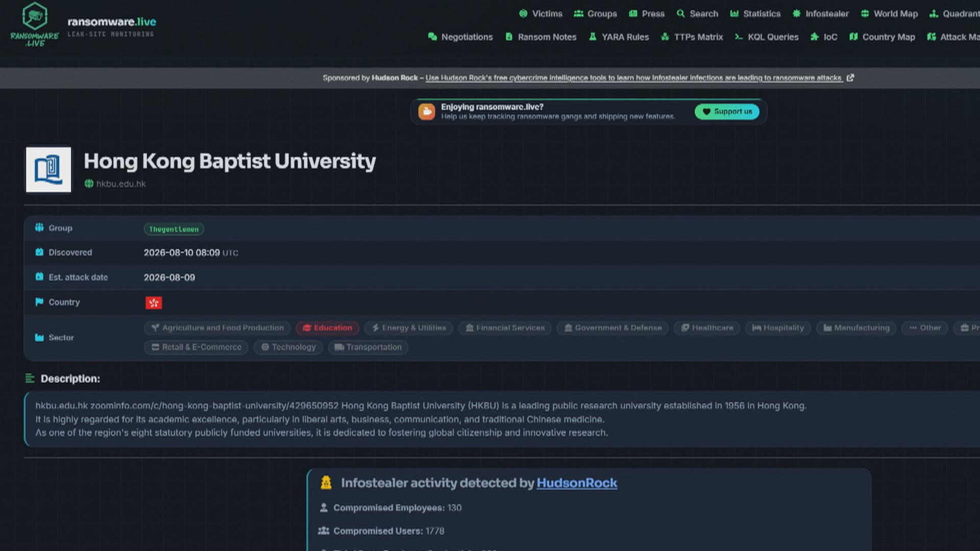Click the Victims globe icon

[x=523, y=14]
